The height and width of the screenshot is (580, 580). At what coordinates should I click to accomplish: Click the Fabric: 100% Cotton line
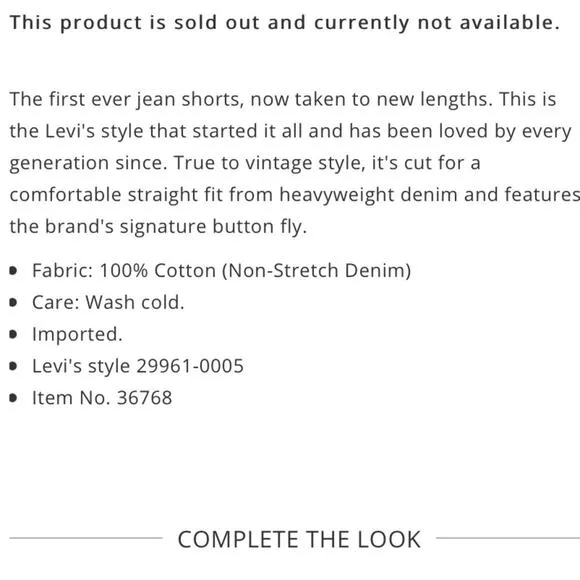pyautogui.click(x=221, y=271)
